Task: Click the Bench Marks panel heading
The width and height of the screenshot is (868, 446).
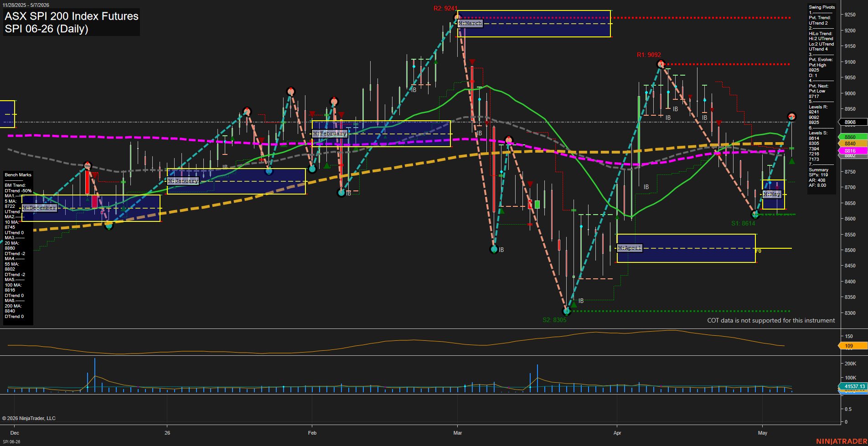Action: click(18, 175)
